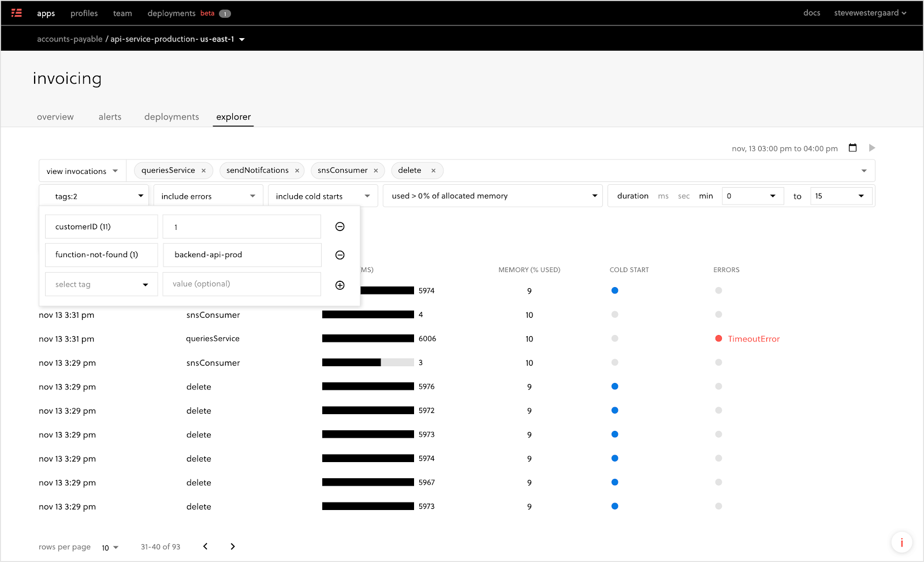Expand the include cold starts dropdown

click(322, 196)
